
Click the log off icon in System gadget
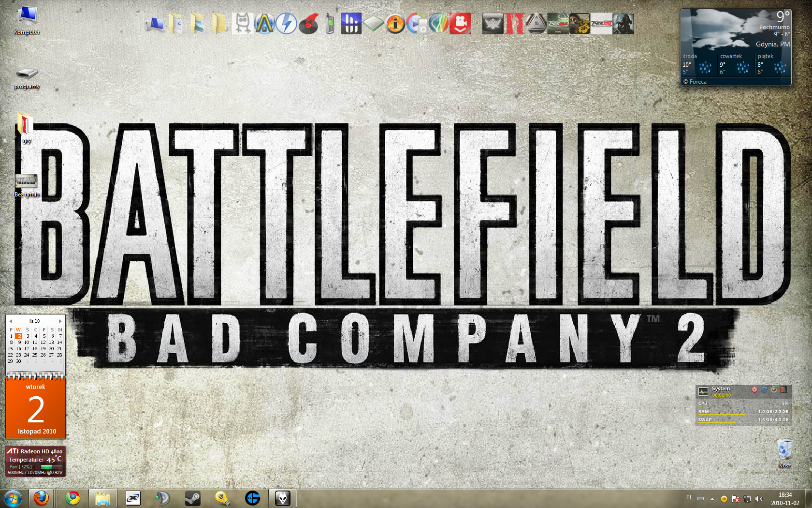pos(783,389)
